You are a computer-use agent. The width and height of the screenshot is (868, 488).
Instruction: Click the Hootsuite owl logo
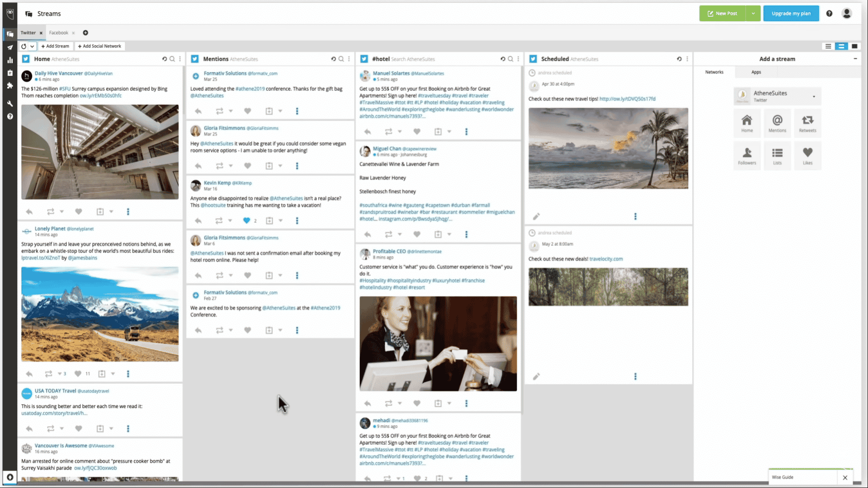10,14
